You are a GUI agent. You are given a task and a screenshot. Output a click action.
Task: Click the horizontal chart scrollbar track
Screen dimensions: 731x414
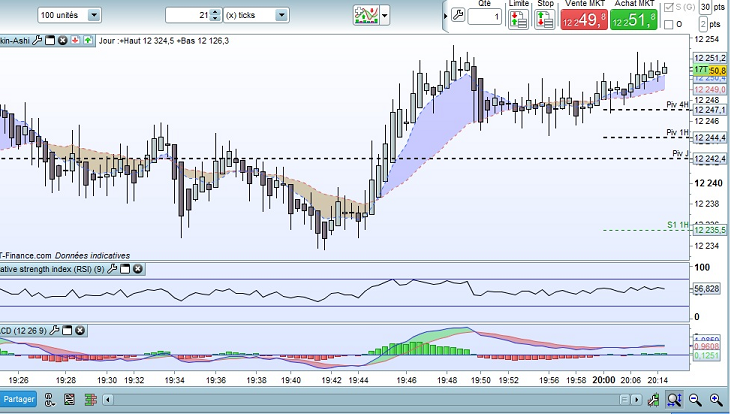point(366,400)
